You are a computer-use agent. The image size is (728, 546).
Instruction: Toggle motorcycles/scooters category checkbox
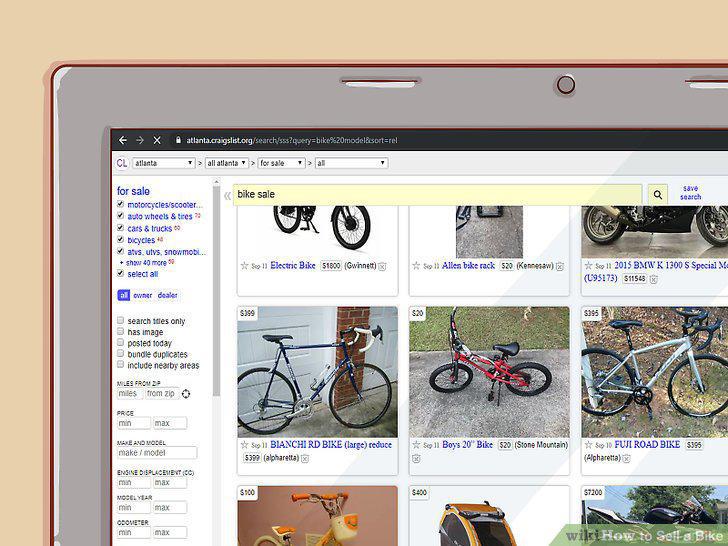(x=120, y=204)
